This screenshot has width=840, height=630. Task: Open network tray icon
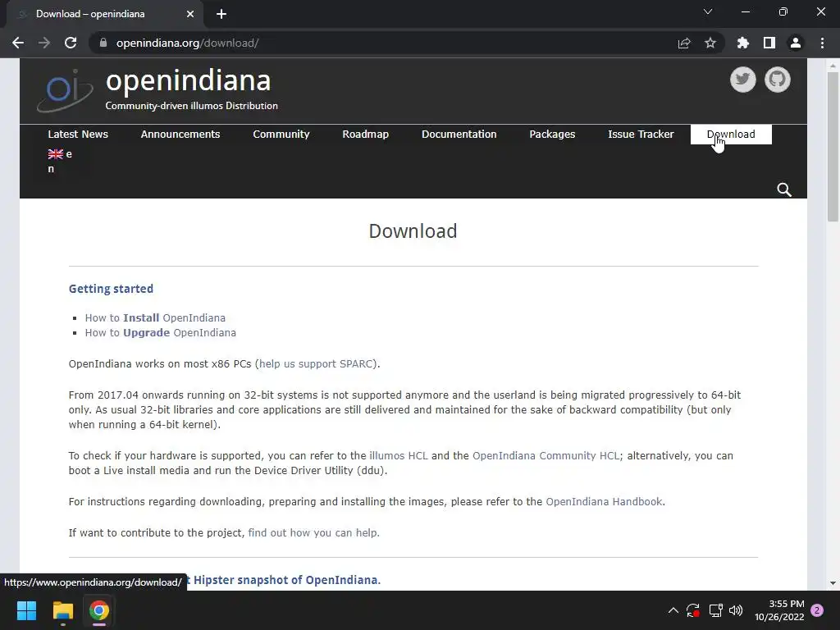[715, 610]
